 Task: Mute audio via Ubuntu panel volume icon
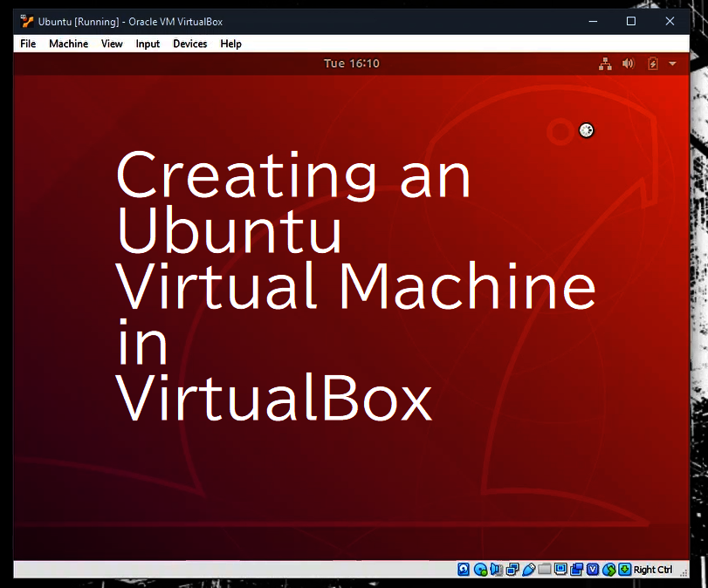[628, 63]
